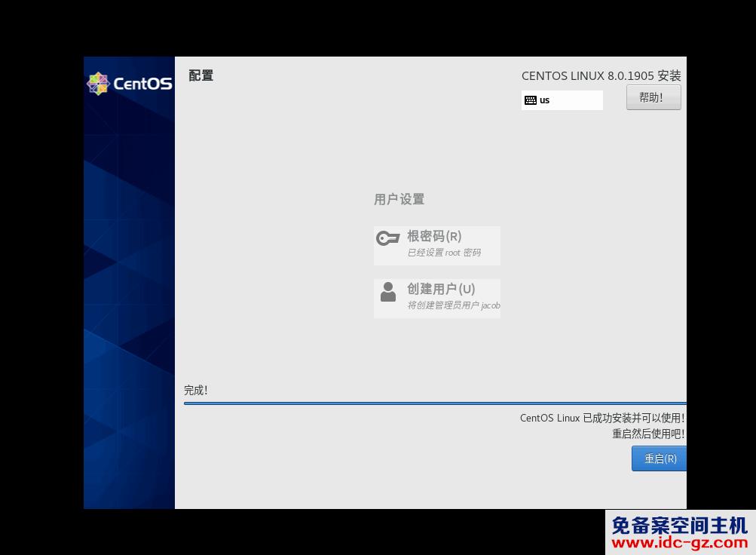Click the 用户设置 section label
The image size is (756, 555).
[399, 199]
